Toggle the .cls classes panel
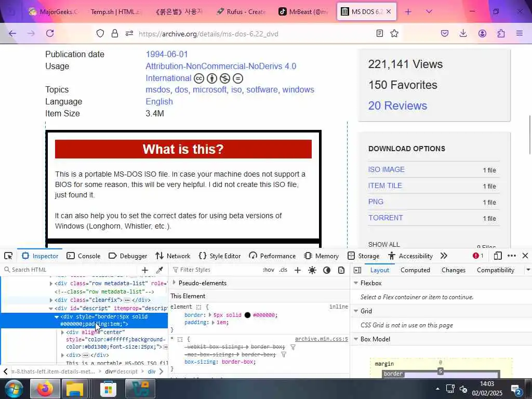 click(283, 270)
